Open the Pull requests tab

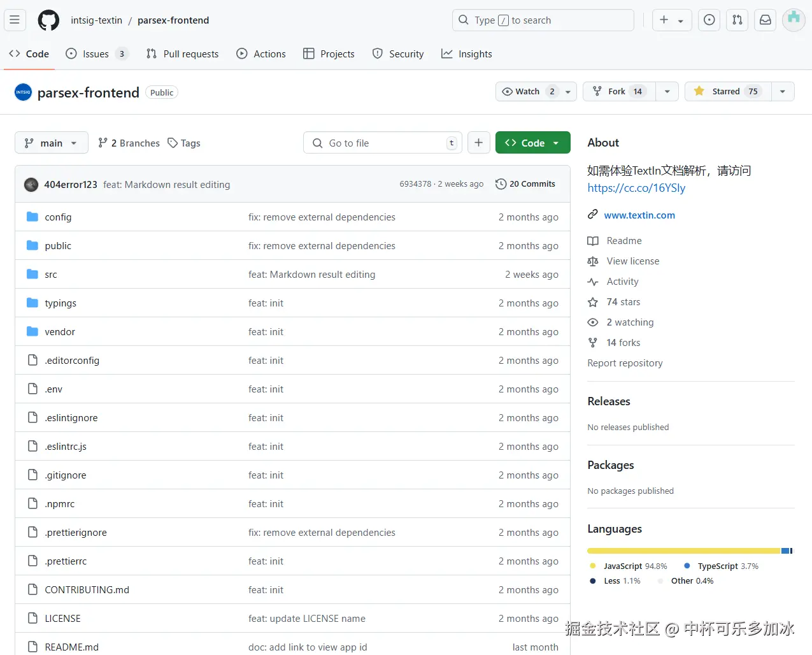click(x=182, y=54)
